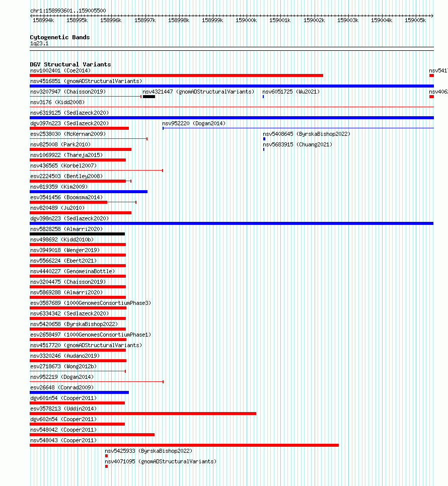Click nsv5869288 (Almarri2020) label
The image size is (448, 486).
tap(66, 292)
